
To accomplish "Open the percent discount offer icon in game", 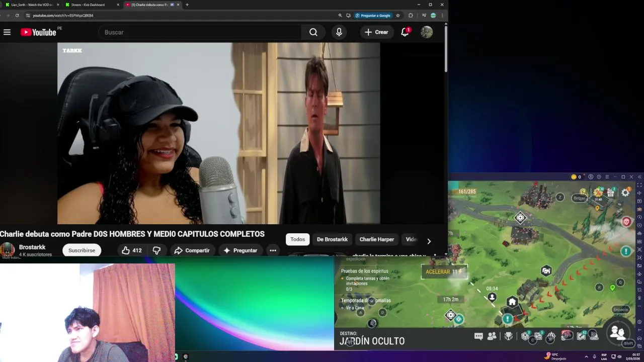I will click(x=598, y=193).
